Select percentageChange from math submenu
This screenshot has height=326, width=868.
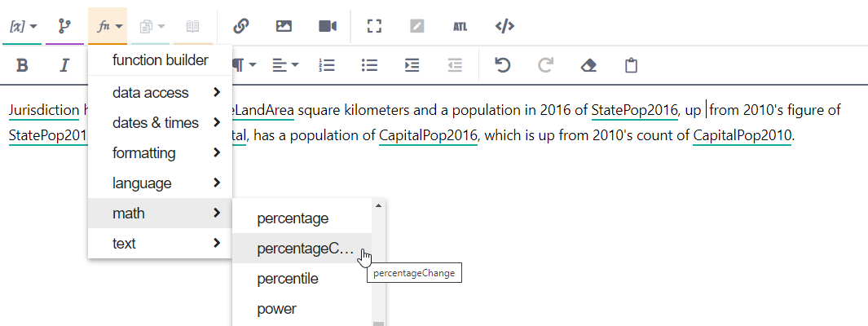pyautogui.click(x=305, y=249)
